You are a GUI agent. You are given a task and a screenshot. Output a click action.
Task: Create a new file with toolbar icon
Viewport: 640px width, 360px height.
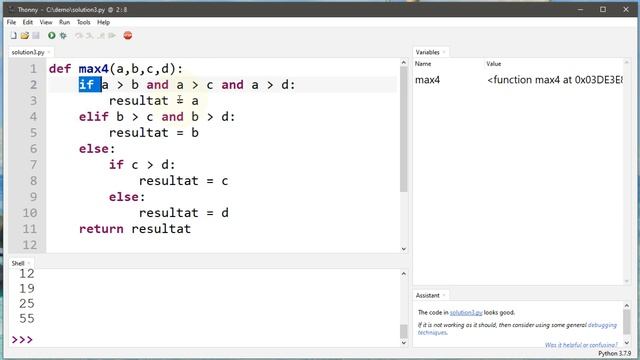pyautogui.click(x=13, y=36)
